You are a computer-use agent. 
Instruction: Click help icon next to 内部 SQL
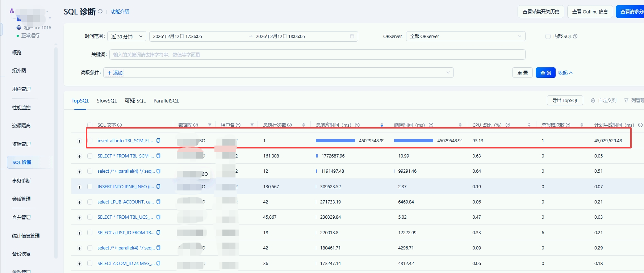point(575,36)
